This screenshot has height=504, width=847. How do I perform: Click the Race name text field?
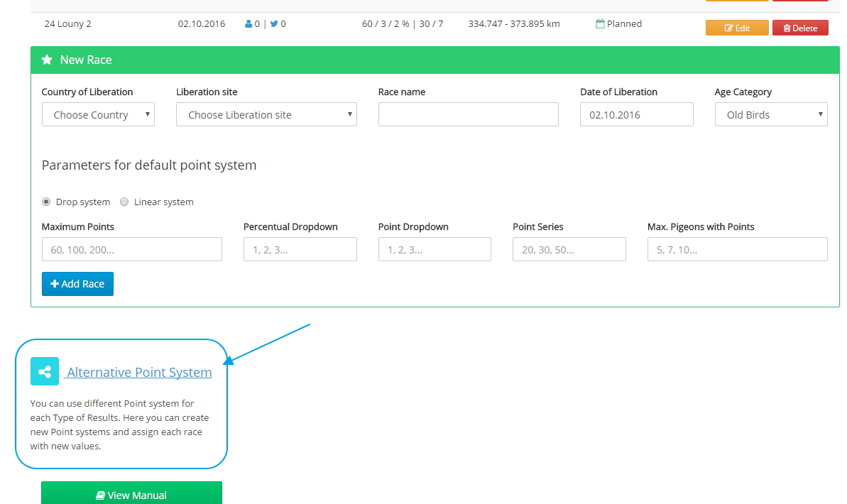point(468,115)
